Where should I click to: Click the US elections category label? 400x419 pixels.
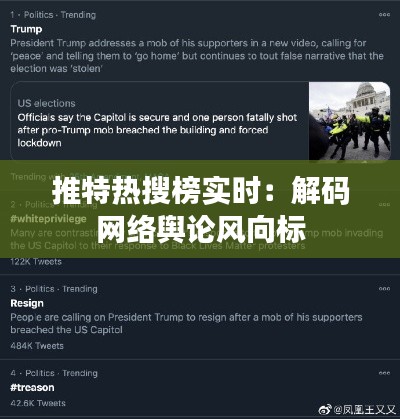point(46,103)
